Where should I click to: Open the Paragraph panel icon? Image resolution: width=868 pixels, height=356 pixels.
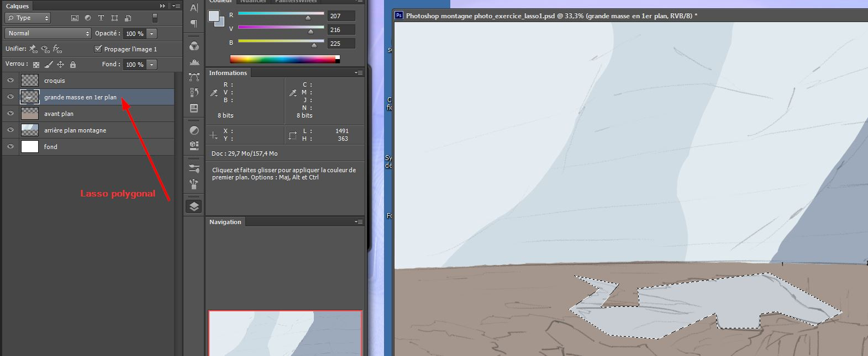pyautogui.click(x=194, y=23)
